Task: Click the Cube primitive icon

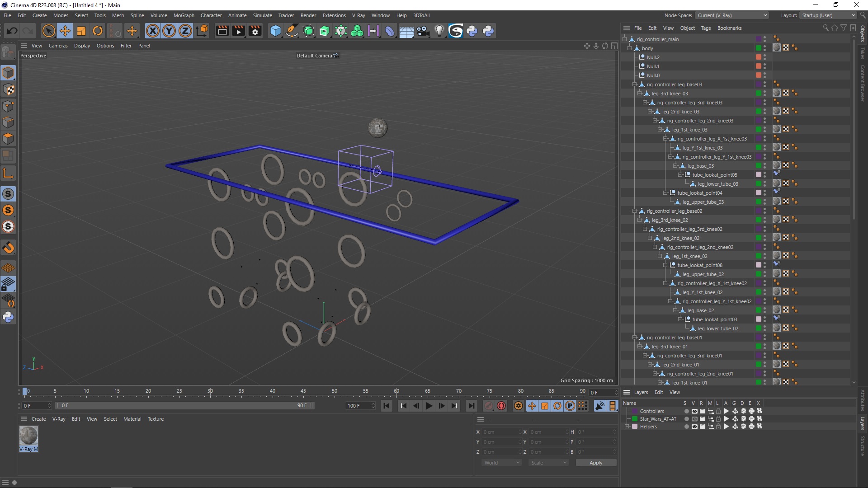Action: coord(275,31)
